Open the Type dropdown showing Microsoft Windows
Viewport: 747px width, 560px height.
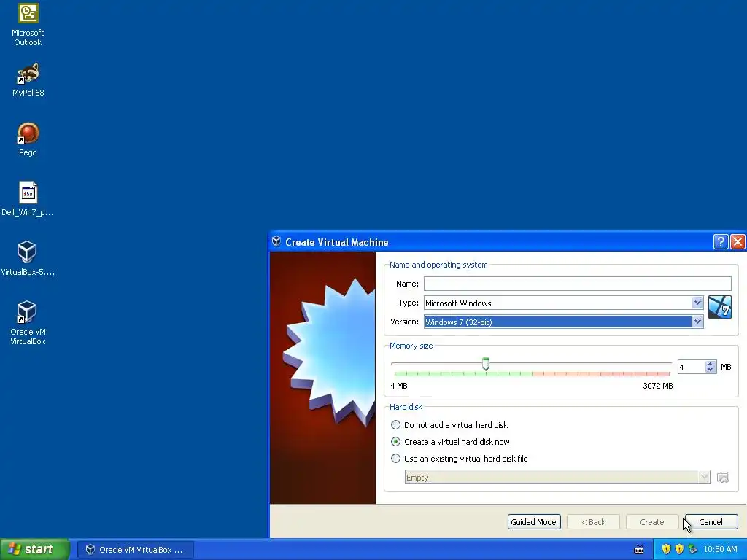tap(564, 303)
